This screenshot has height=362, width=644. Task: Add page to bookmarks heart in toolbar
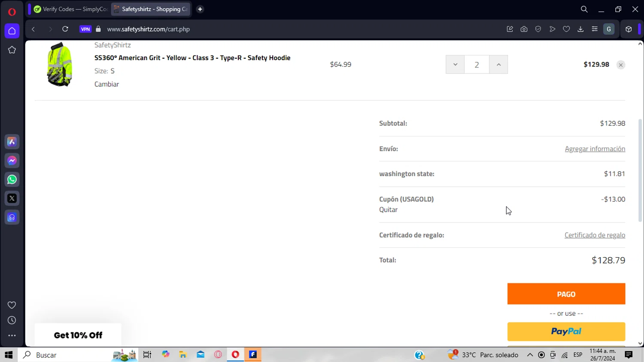[x=566, y=29]
